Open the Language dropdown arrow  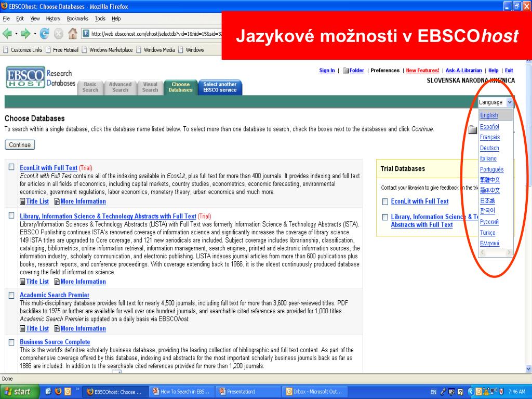[509, 102]
